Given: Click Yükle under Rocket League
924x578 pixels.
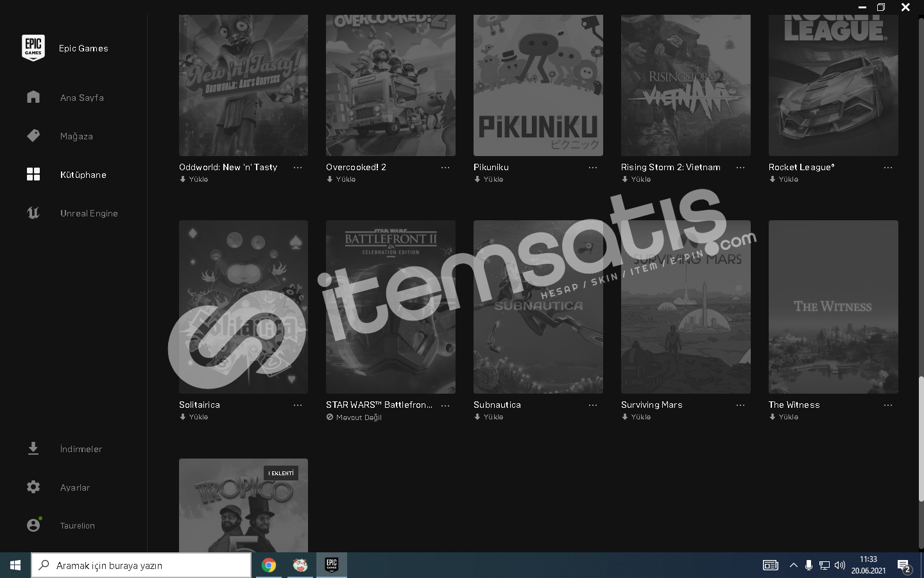Looking at the screenshot, I should [783, 179].
